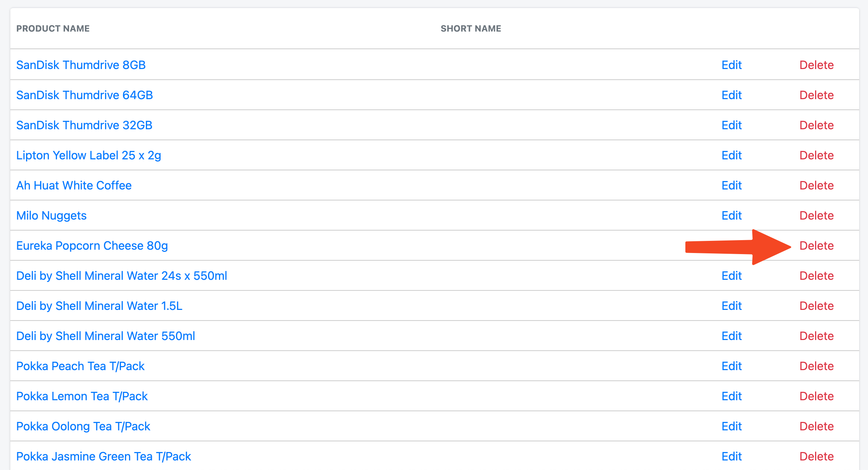Open the SanDisk Thumdrive 8GB product link

pos(81,65)
